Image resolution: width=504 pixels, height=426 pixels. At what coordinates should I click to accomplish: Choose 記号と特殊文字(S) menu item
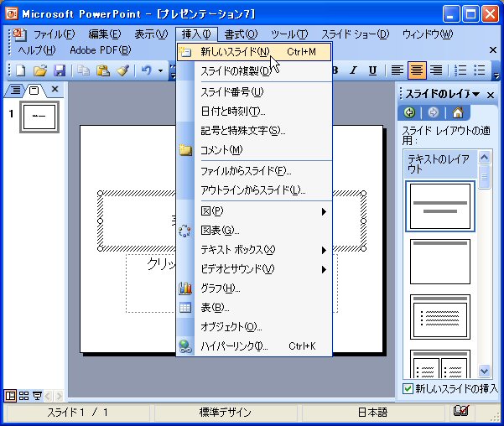tap(253, 131)
